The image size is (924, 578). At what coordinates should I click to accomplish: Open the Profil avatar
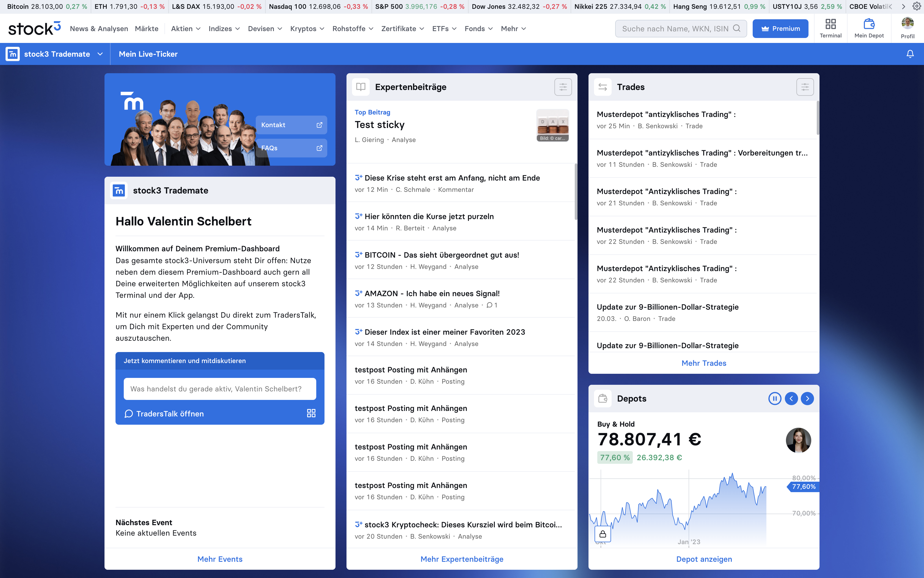pos(908,23)
